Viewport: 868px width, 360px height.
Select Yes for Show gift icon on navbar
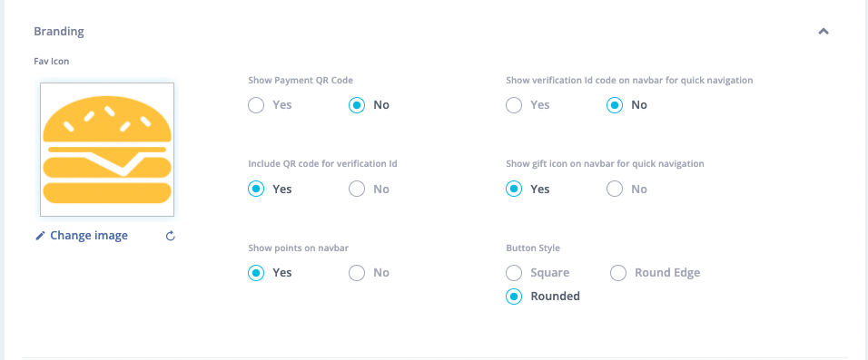point(514,190)
